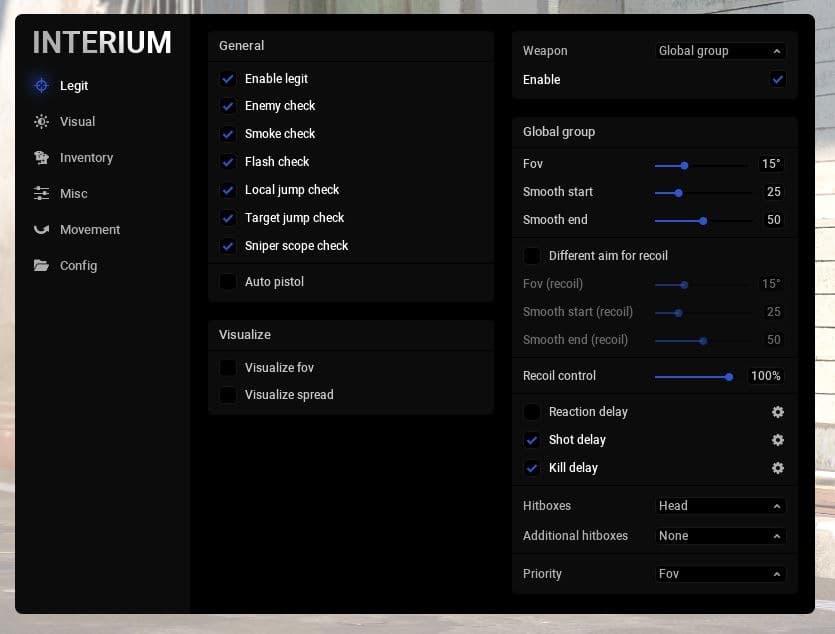Open the Priority Fov dropdown
This screenshot has height=634, width=835.
coord(720,574)
